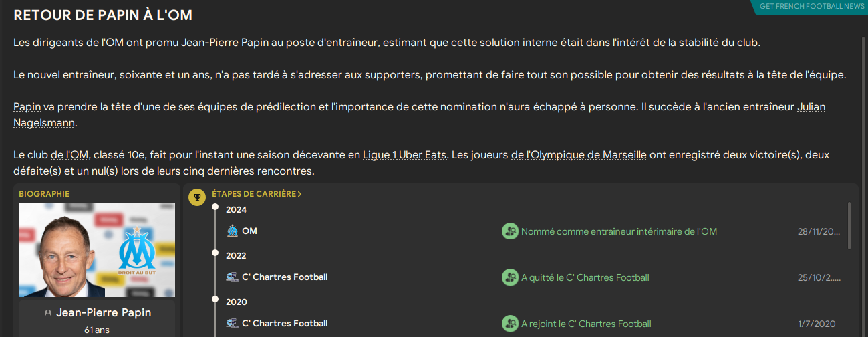Open the Get French Football News tab
Screen dimensions: 868x337
pyautogui.click(x=812, y=6)
